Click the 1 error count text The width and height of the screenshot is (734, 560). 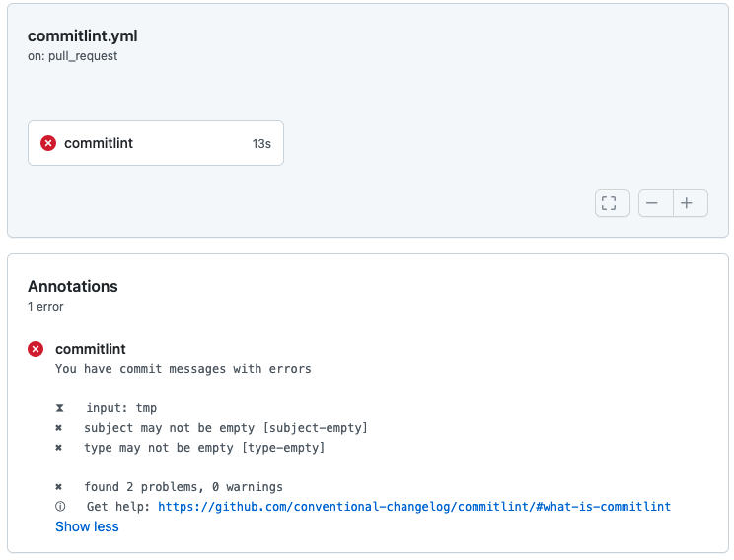click(x=45, y=307)
